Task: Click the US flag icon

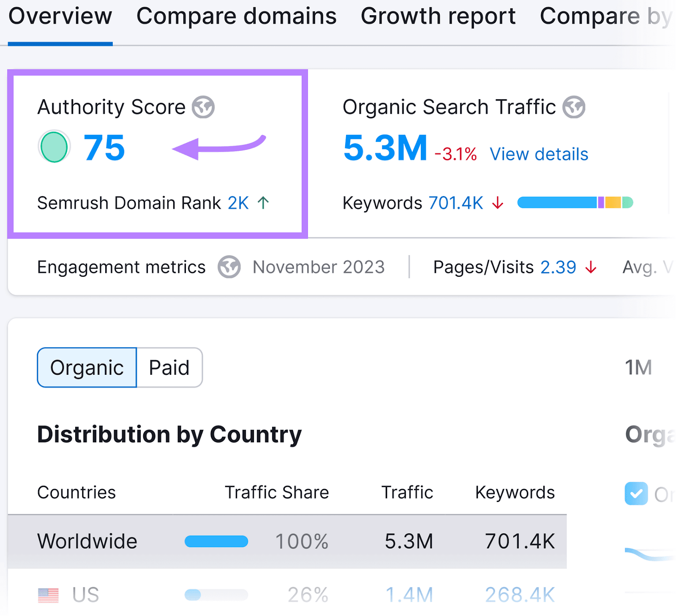Action: click(x=48, y=594)
